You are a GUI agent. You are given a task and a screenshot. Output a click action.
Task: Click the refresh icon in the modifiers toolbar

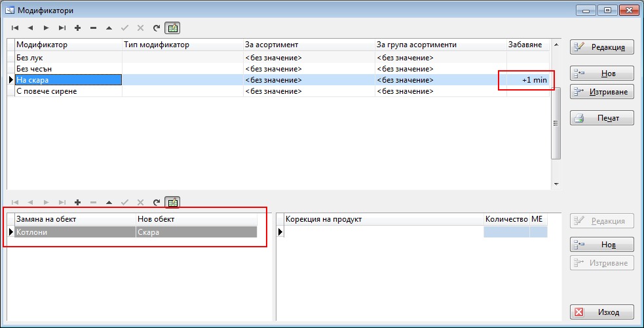[156, 28]
